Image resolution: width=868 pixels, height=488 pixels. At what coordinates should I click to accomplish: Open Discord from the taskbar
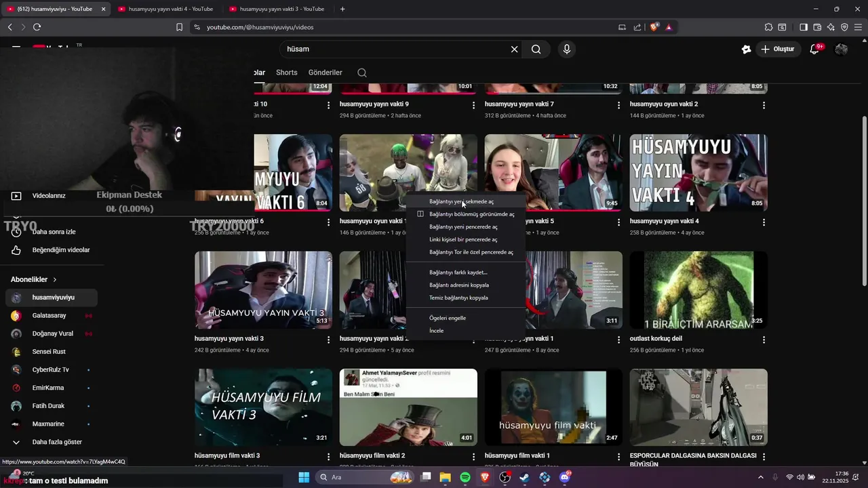[x=565, y=477]
